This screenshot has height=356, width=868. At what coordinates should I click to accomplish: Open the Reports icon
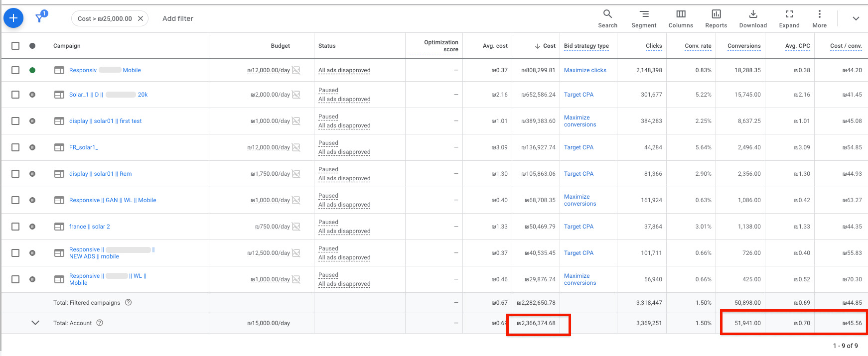tap(716, 18)
